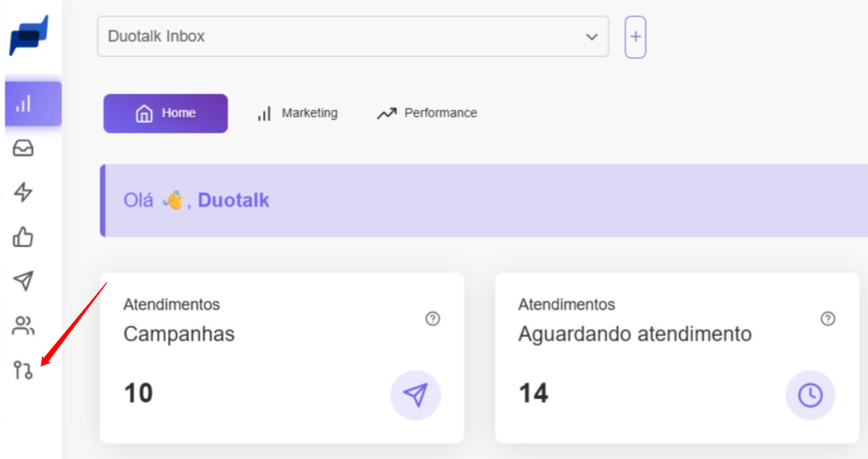
Task: Click the plus button beside inbox selector
Action: [636, 37]
